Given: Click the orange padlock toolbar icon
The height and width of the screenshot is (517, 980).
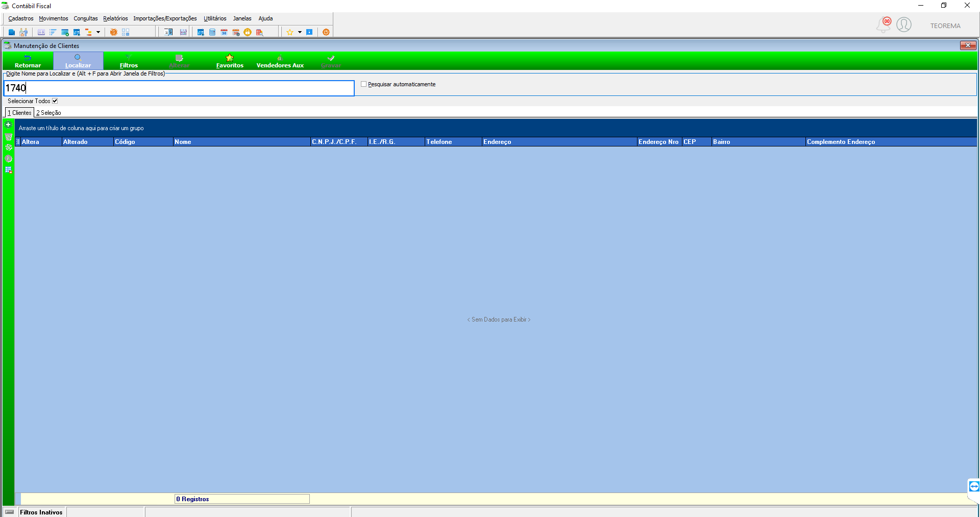Looking at the screenshot, I should click(x=248, y=32).
